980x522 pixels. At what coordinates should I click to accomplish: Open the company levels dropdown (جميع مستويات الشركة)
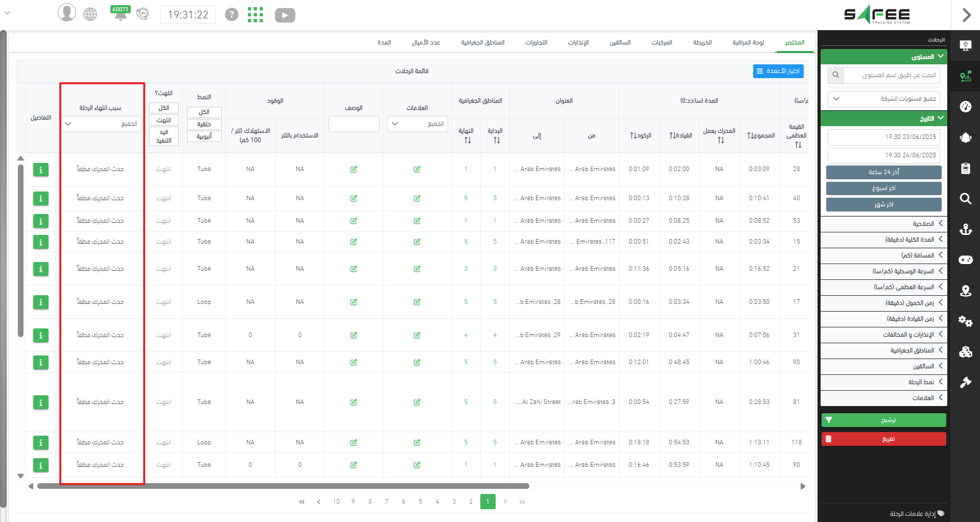(883, 99)
